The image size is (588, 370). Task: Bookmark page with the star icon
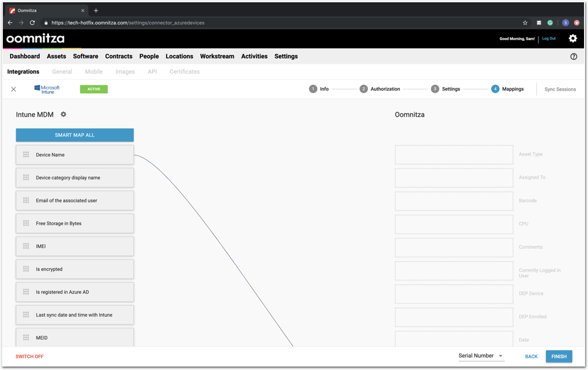[525, 23]
